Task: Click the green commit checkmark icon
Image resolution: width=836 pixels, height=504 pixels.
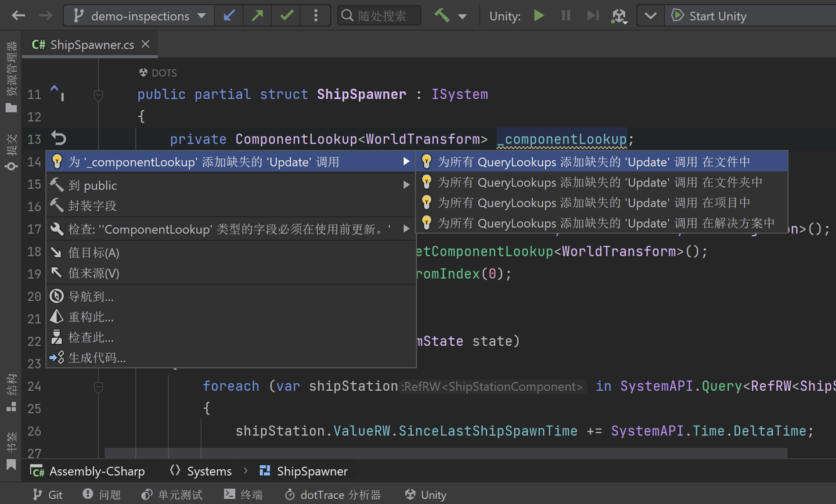Action: pos(286,16)
